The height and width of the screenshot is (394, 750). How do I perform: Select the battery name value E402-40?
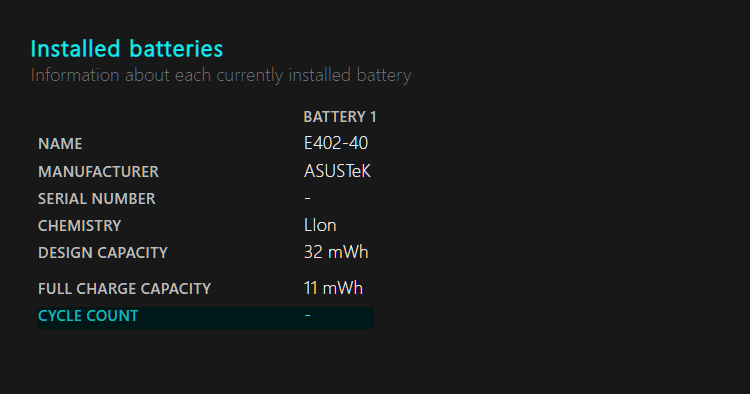[336, 143]
